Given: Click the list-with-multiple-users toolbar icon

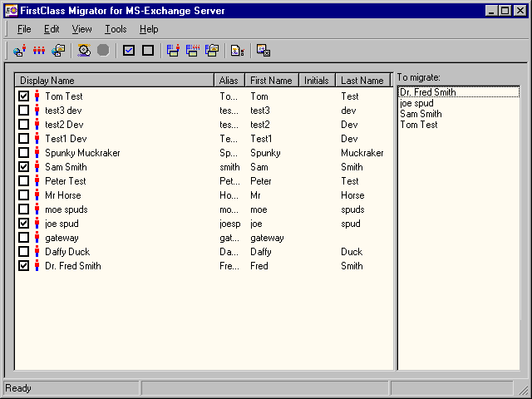Looking at the screenshot, I should point(193,51).
